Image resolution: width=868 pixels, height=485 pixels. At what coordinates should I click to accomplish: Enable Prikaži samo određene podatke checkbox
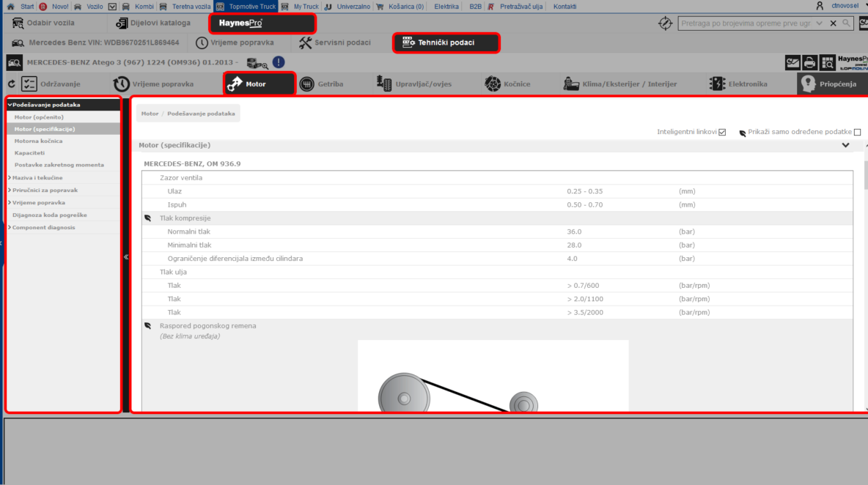click(x=857, y=132)
